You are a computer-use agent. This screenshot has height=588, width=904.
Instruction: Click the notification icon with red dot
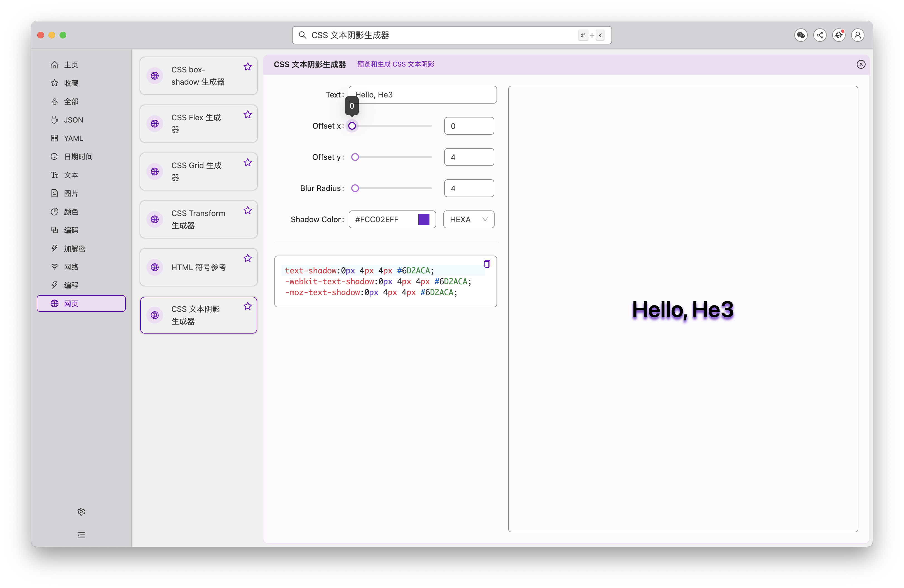[839, 35]
